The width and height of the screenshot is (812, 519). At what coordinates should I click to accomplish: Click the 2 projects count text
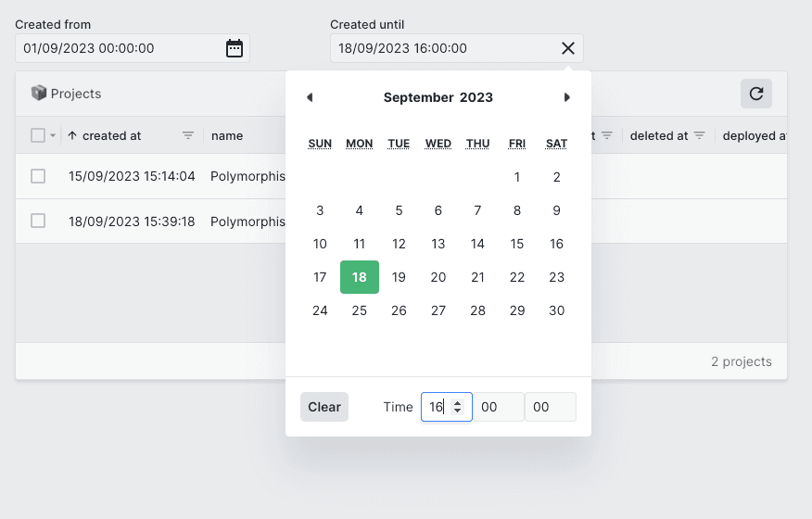click(741, 361)
